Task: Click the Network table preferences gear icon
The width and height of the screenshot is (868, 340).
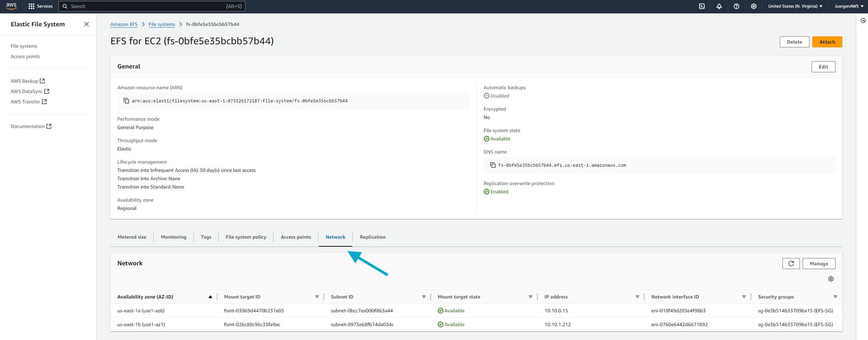Action: [x=831, y=279]
